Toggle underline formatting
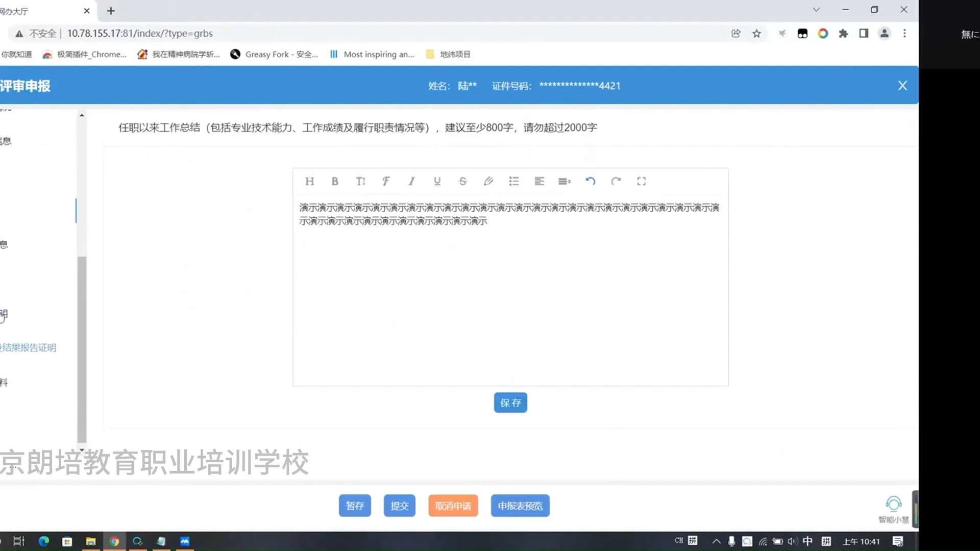Screen dimensions: 980x551 [x=437, y=181]
